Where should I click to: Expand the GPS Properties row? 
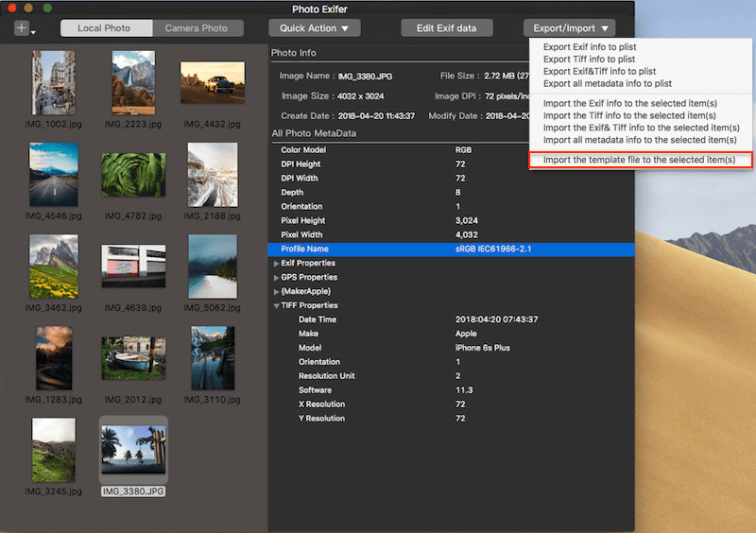click(x=276, y=277)
